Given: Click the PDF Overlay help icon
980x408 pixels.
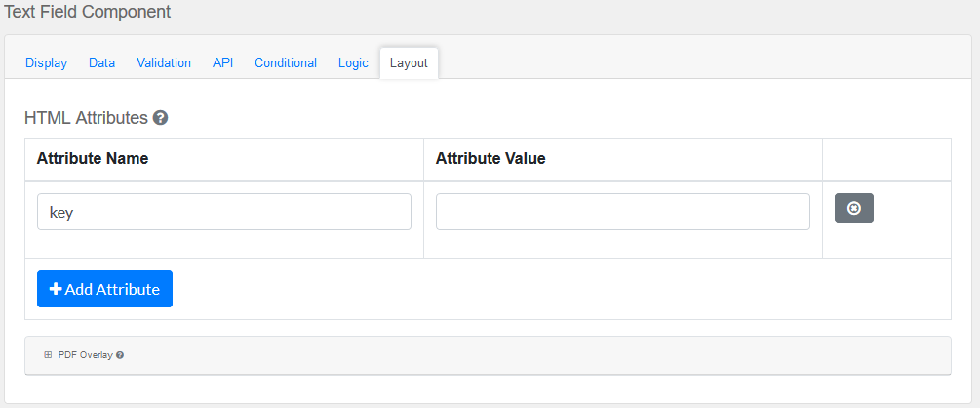Looking at the screenshot, I should click(120, 355).
